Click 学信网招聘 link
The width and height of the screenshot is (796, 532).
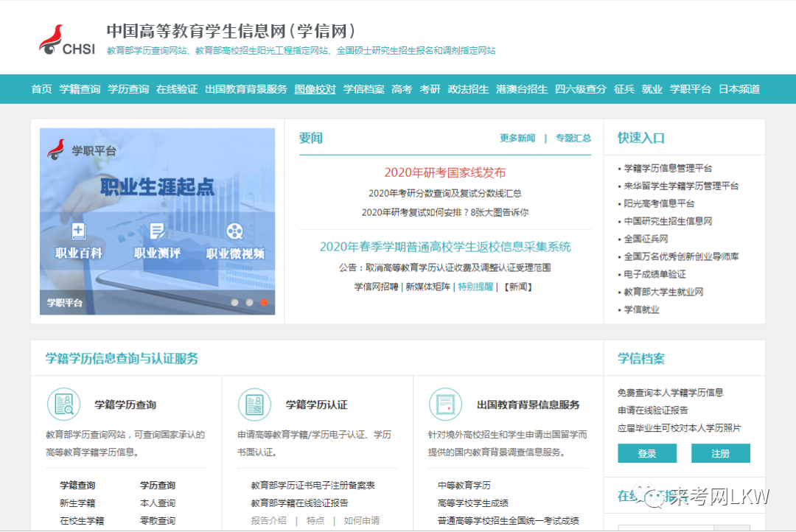[x=376, y=287]
